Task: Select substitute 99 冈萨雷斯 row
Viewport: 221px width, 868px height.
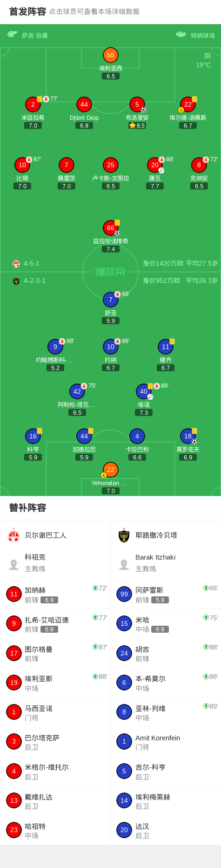Action: (166, 595)
